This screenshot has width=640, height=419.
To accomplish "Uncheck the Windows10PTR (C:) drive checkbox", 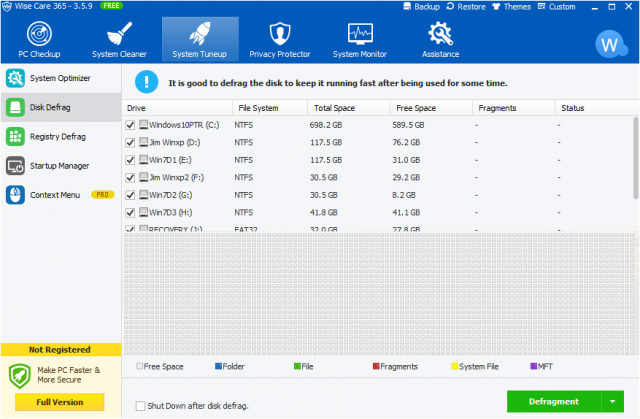I will tap(130, 125).
